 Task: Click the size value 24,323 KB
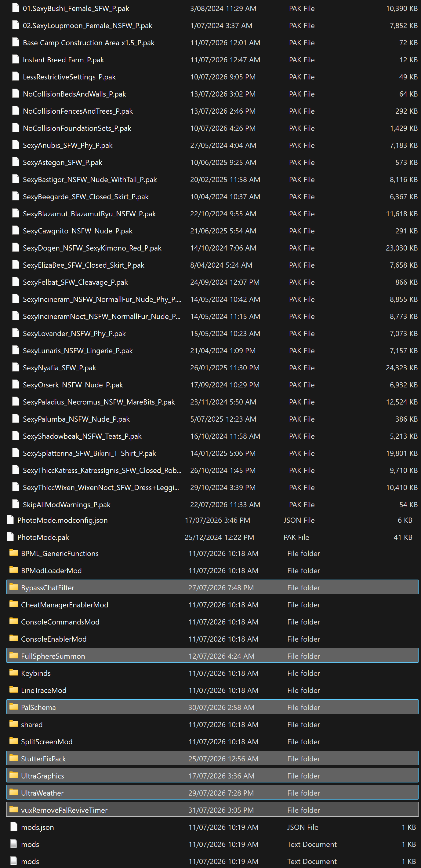(x=401, y=368)
